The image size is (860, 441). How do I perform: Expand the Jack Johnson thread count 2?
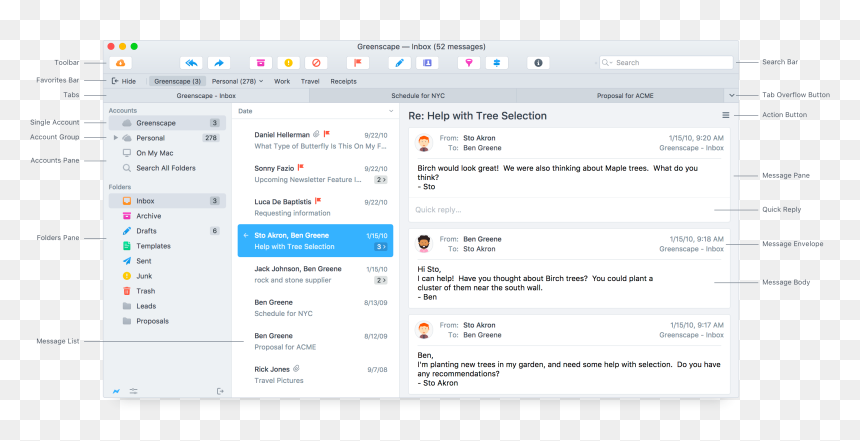click(381, 280)
